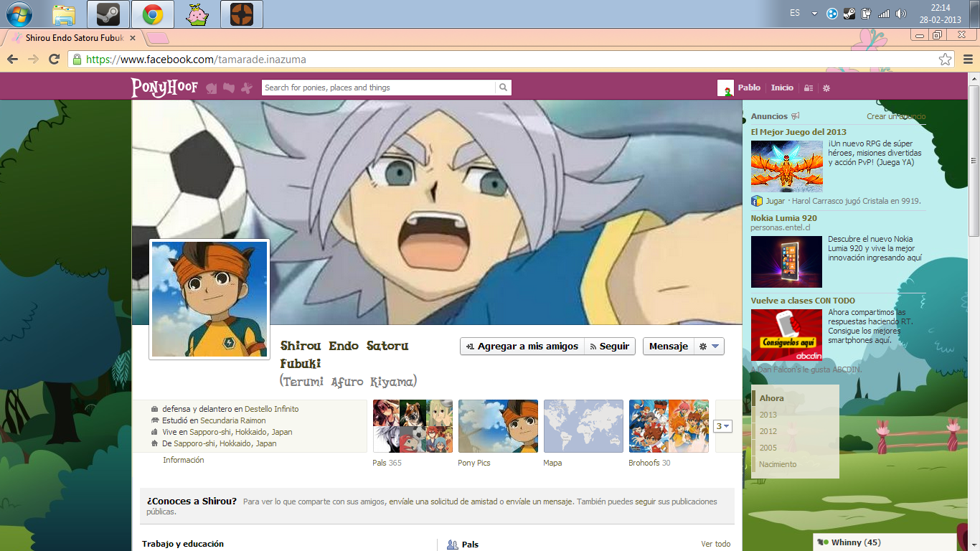Open Windows Explorer from the taskbar
This screenshot has height=551, width=980.
point(65,14)
